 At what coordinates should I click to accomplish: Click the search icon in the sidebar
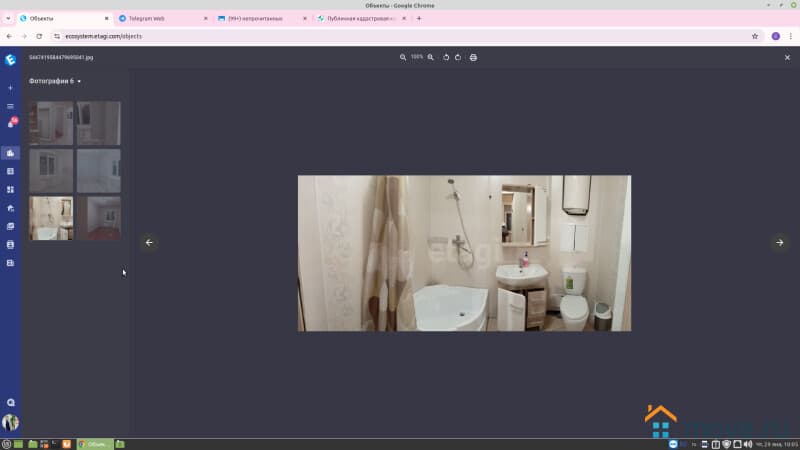[10, 402]
